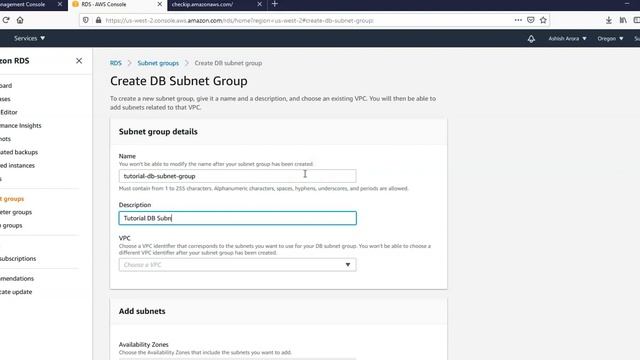Viewport: 640px width, 360px height.
Task: Go to the browser home icon
Action: tap(20, 20)
